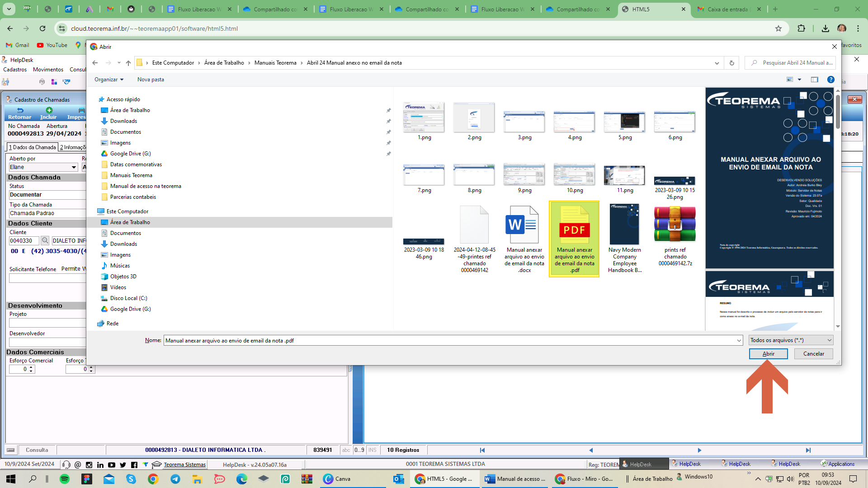Click the blue help question icon in dialog
Screen dimensions: 868x488
point(831,80)
